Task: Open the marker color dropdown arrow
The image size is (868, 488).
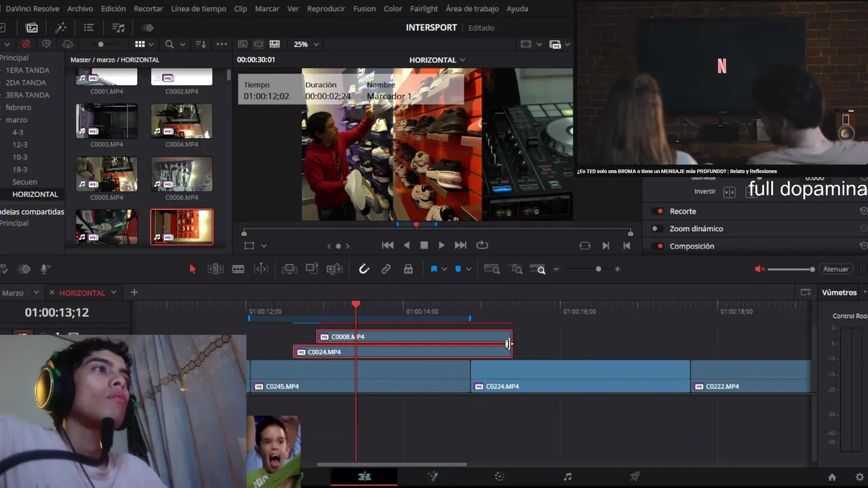Action: [x=468, y=270]
